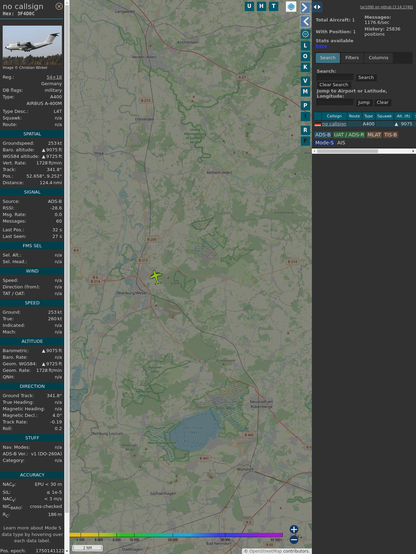This screenshot has width=416, height=554.
Task: Click the left chevron collapse button
Action: 305,22
